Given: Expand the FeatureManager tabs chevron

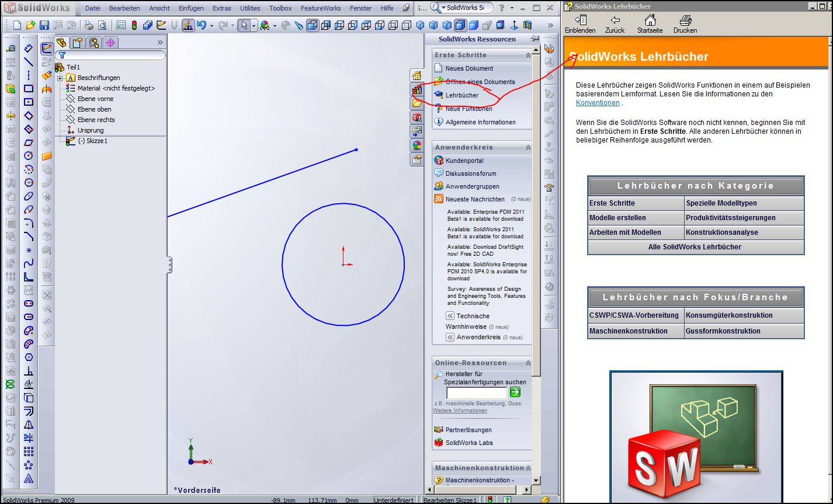Looking at the screenshot, I should (160, 42).
